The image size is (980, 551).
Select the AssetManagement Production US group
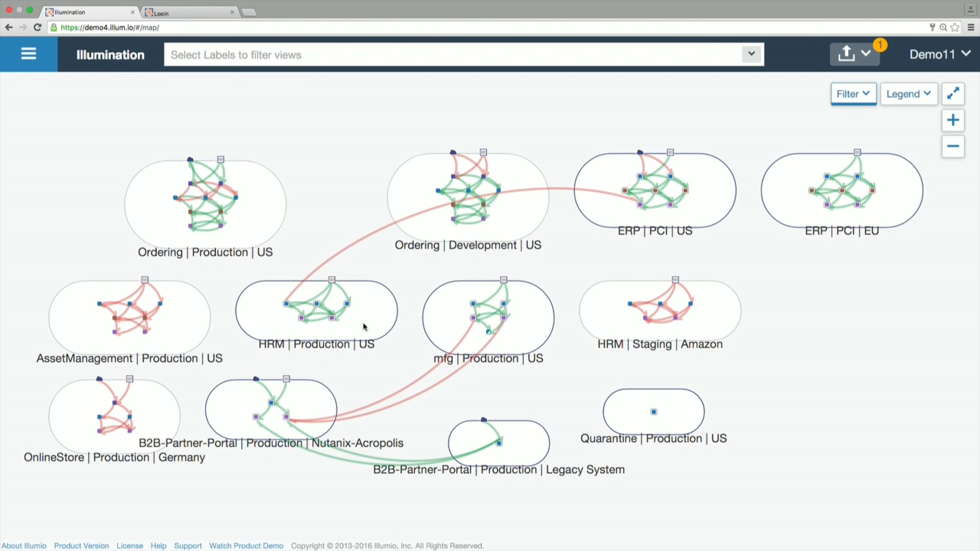click(x=129, y=317)
